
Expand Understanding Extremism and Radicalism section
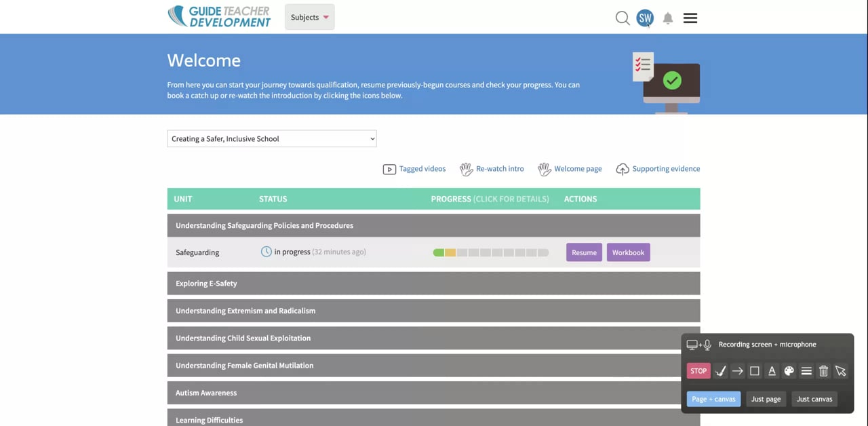tap(433, 311)
